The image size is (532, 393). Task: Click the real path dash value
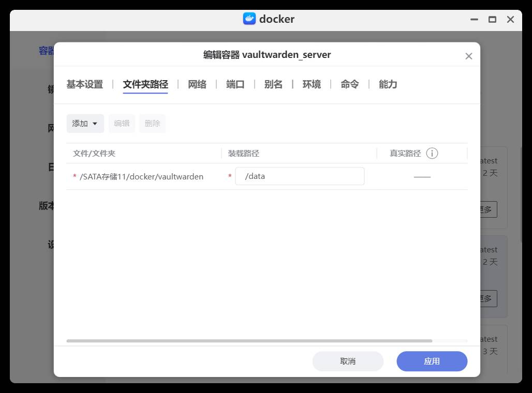[x=422, y=177]
